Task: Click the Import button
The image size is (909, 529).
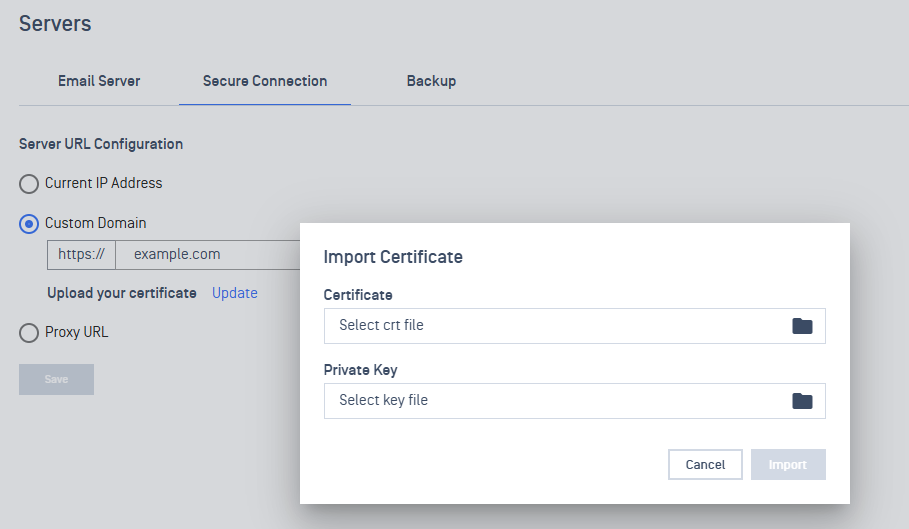Action: click(x=788, y=465)
